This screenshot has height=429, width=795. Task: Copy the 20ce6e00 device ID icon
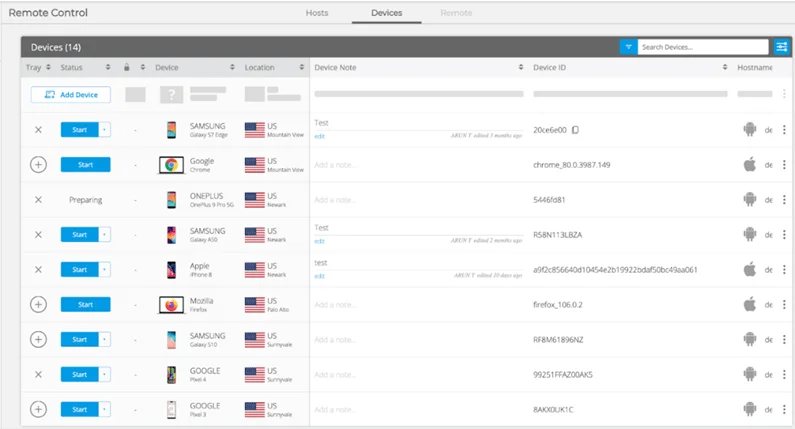click(575, 130)
